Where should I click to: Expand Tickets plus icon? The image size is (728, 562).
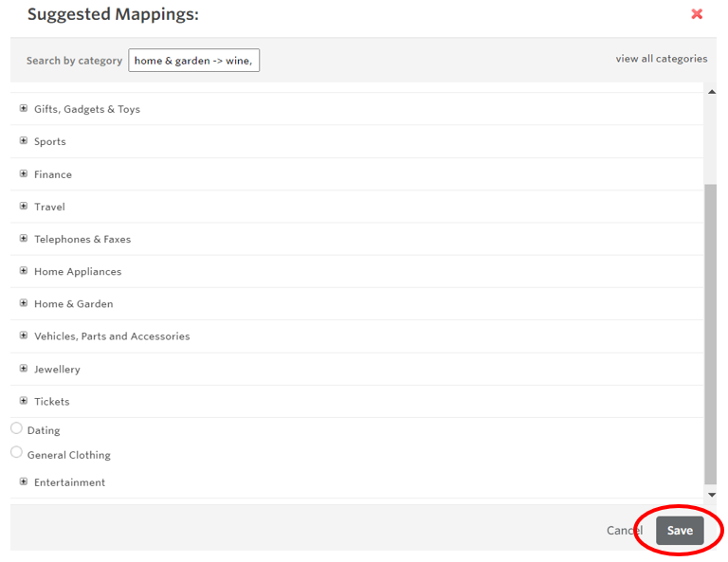pos(24,401)
